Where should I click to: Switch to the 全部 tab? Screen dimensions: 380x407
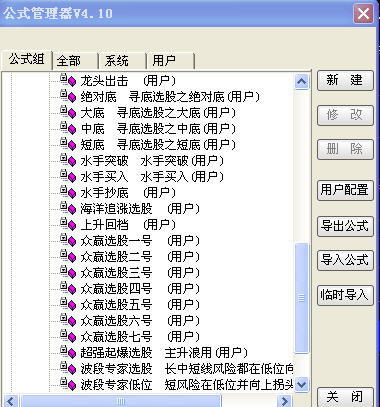[x=75, y=61]
